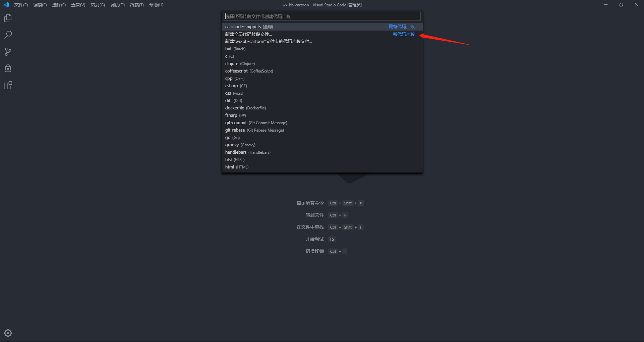The image size is (644, 342).
Task: Select csharp (C#) snippet language
Action: click(322, 86)
